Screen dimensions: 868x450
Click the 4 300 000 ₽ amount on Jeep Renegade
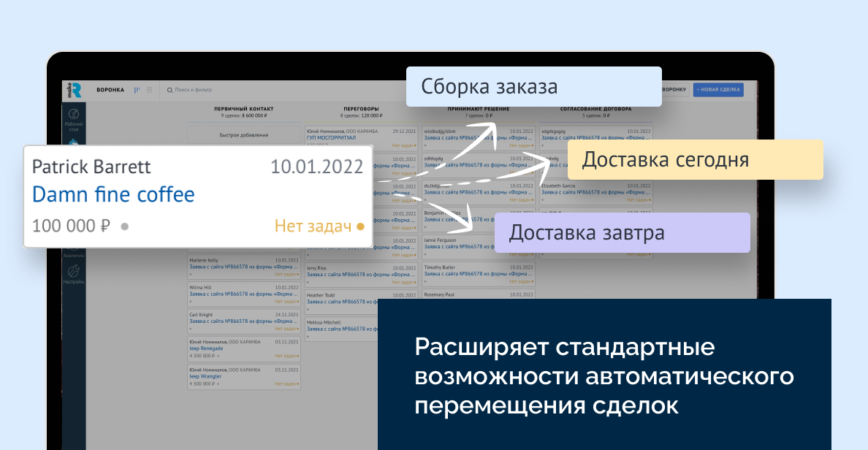click(202, 356)
